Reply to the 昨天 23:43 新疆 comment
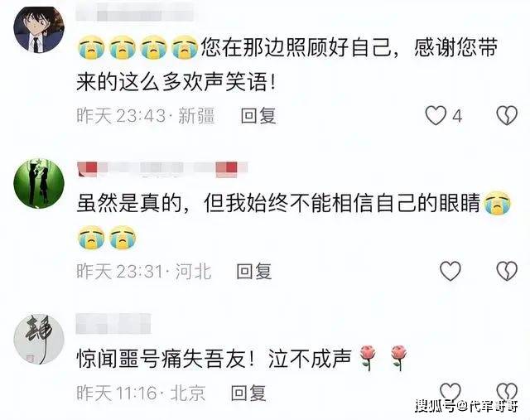This screenshot has height=420, width=530. pyautogui.click(x=258, y=116)
